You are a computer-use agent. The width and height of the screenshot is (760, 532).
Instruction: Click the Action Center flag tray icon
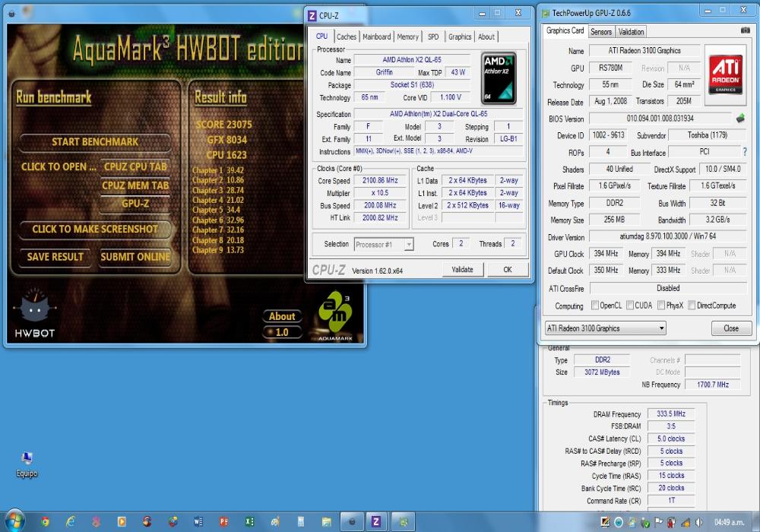point(658,522)
